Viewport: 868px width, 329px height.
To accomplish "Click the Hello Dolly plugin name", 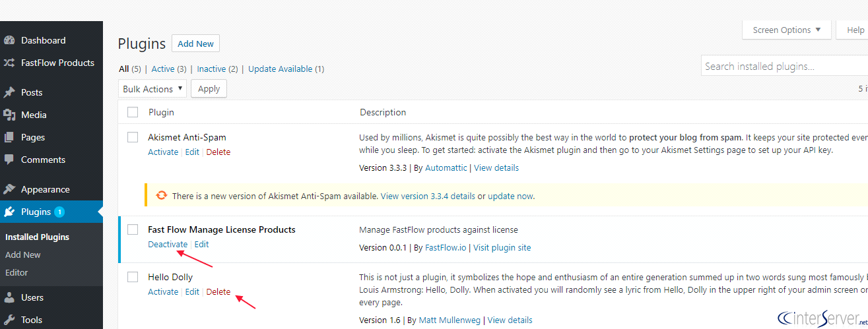I will click(170, 277).
